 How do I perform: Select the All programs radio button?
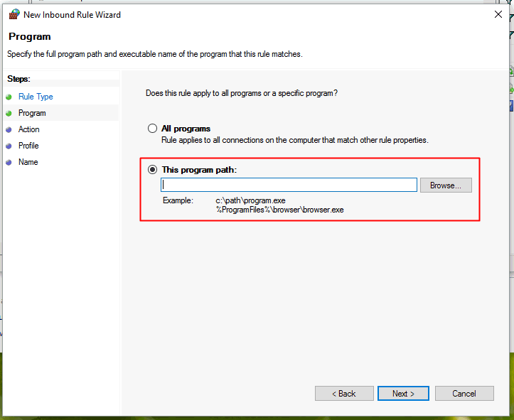click(x=152, y=128)
